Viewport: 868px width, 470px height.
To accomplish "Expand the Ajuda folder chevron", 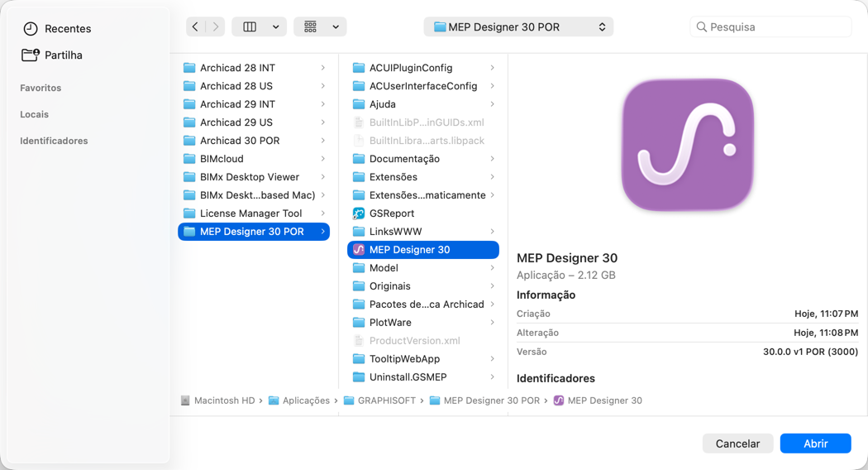I will (x=492, y=104).
